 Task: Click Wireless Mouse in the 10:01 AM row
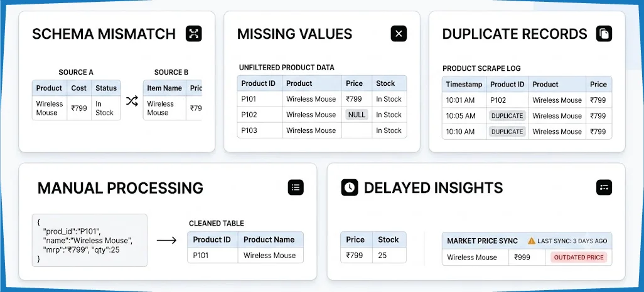pyautogui.click(x=557, y=100)
